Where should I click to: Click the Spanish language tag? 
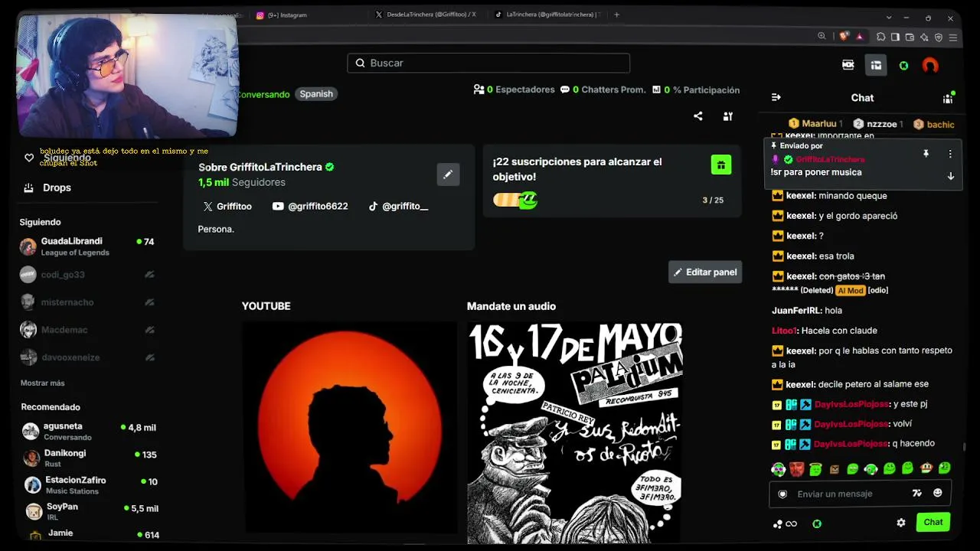tap(316, 94)
